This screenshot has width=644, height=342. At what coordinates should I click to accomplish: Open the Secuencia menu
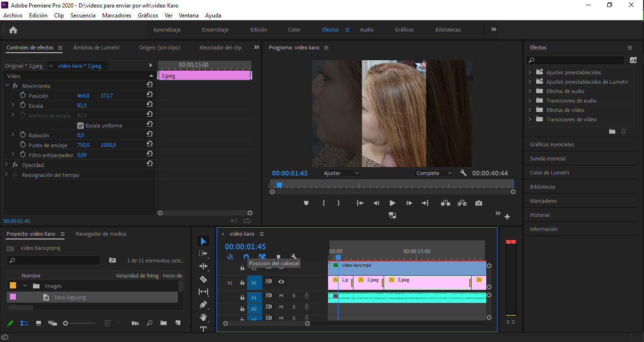point(83,15)
